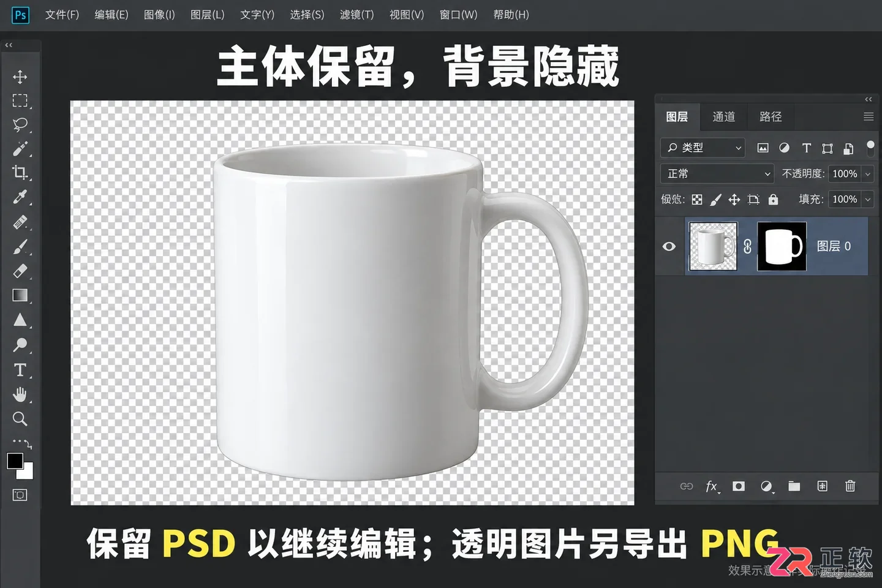Screen dimensions: 882x588
Task: Open the 帮助(H) menu
Action: [511, 15]
